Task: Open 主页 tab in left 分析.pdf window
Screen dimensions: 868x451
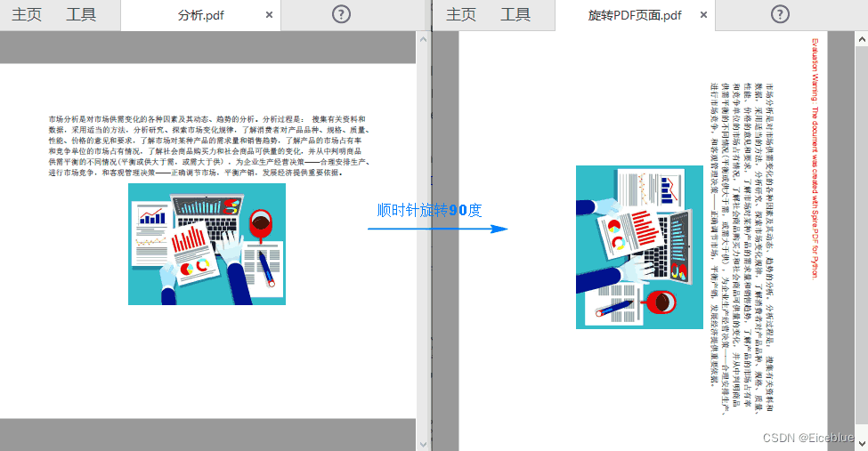Action: click(27, 15)
